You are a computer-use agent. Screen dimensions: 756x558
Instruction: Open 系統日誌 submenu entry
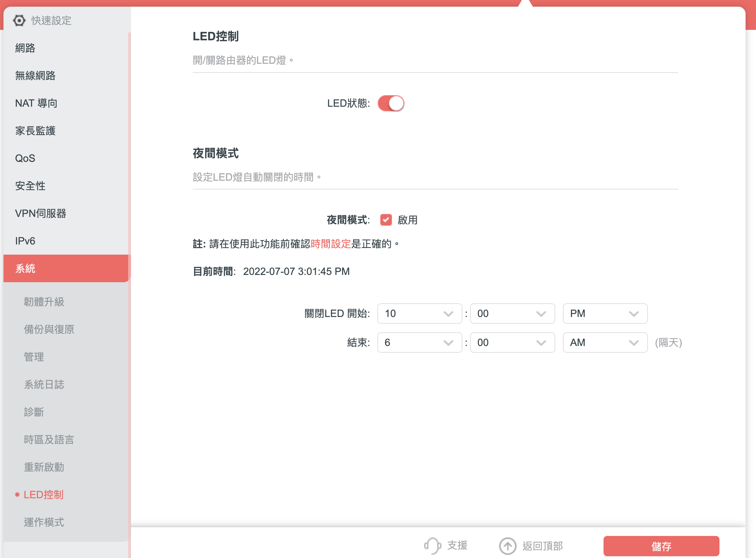click(44, 384)
